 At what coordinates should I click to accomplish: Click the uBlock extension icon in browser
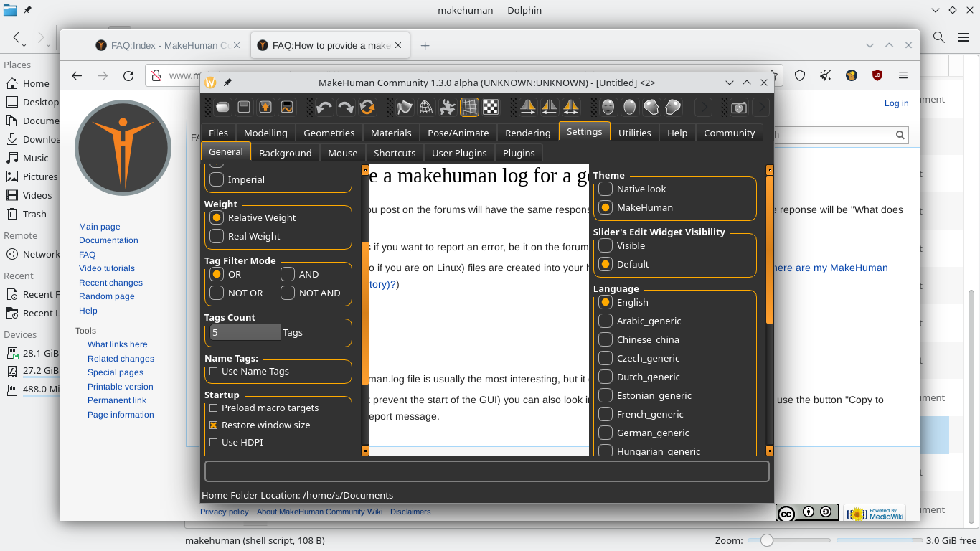tap(877, 75)
